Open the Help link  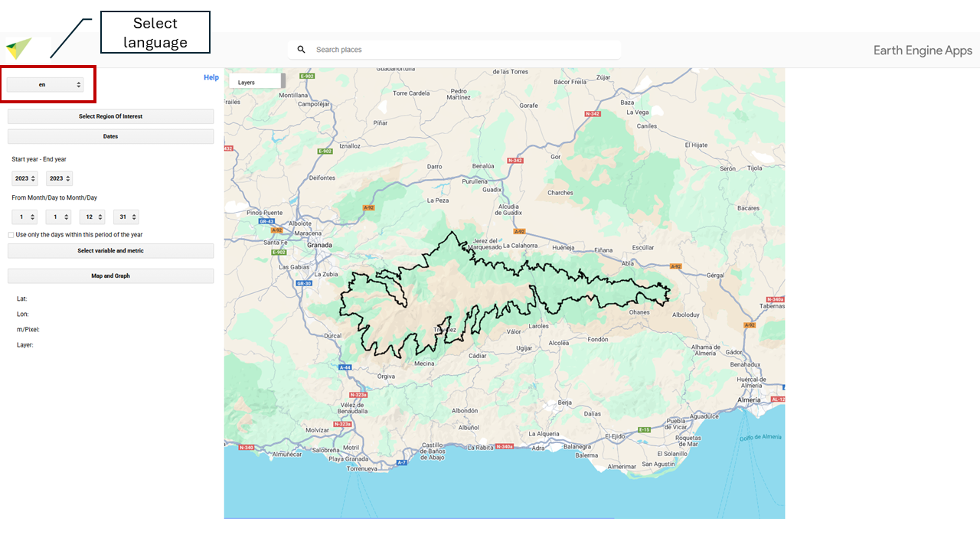tap(211, 77)
